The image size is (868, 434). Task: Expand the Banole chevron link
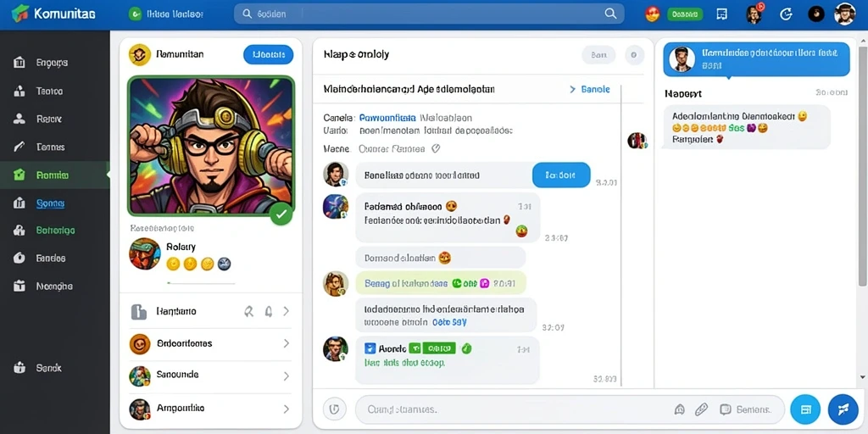click(590, 89)
